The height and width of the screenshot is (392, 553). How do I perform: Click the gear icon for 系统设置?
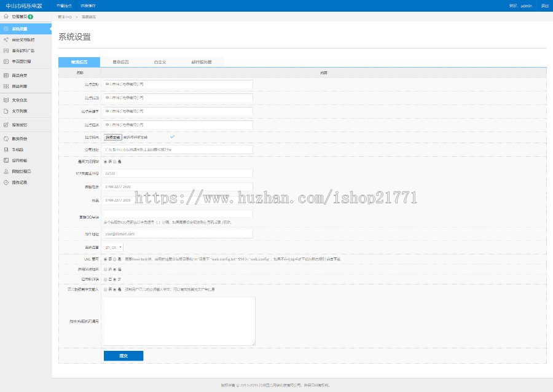pyautogui.click(x=6, y=29)
